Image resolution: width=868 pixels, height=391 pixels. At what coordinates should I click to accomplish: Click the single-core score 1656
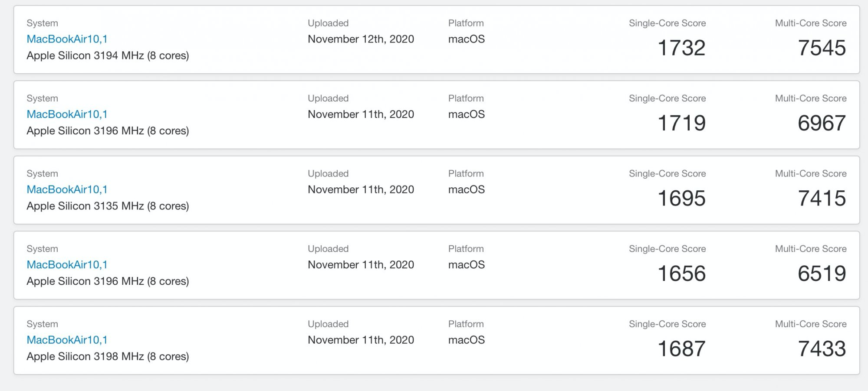click(682, 274)
